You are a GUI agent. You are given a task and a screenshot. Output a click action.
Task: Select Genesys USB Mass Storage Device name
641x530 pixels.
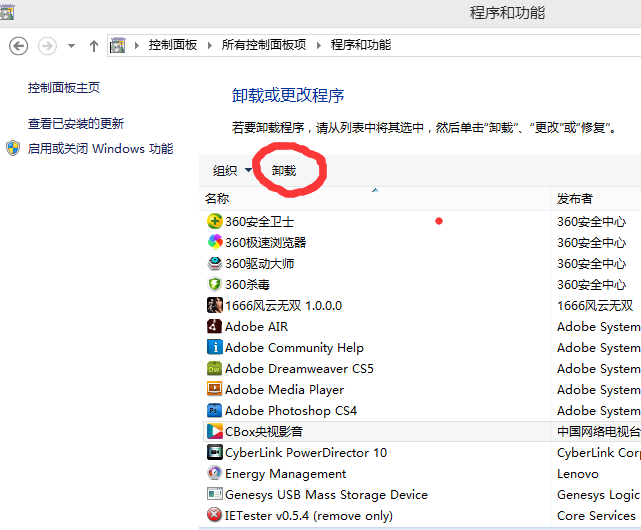tap(326, 495)
